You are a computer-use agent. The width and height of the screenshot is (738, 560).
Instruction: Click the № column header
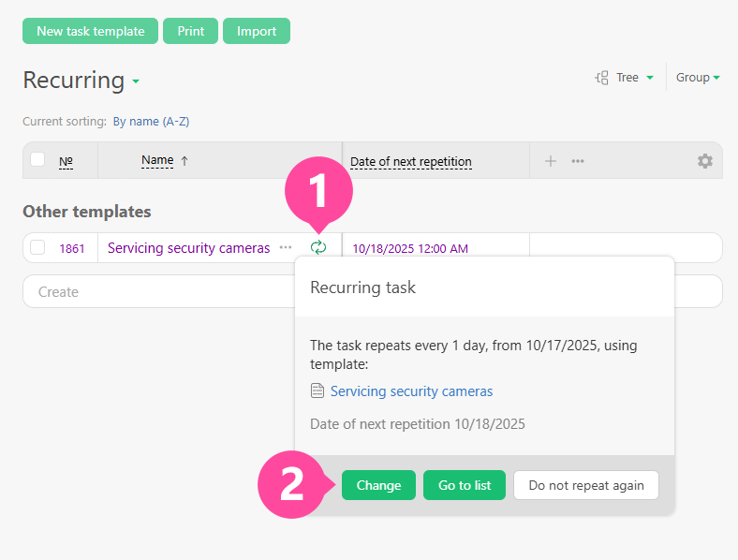[x=66, y=161]
